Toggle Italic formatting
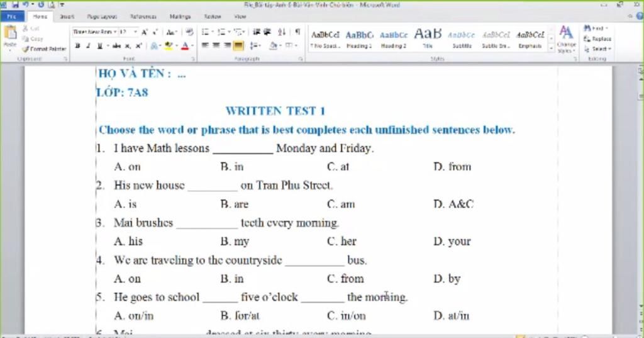This screenshot has width=644, height=338. [x=88, y=46]
